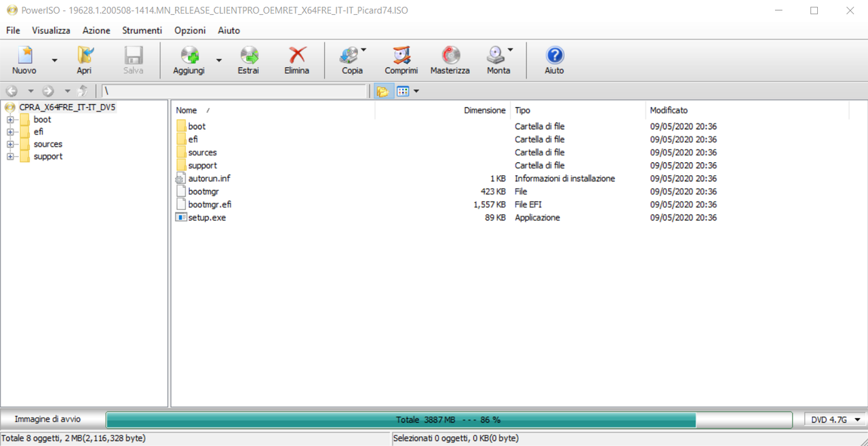Click the Aggiungi toolbar icon
Image resolution: width=868 pixels, height=446 pixels.
click(x=189, y=56)
